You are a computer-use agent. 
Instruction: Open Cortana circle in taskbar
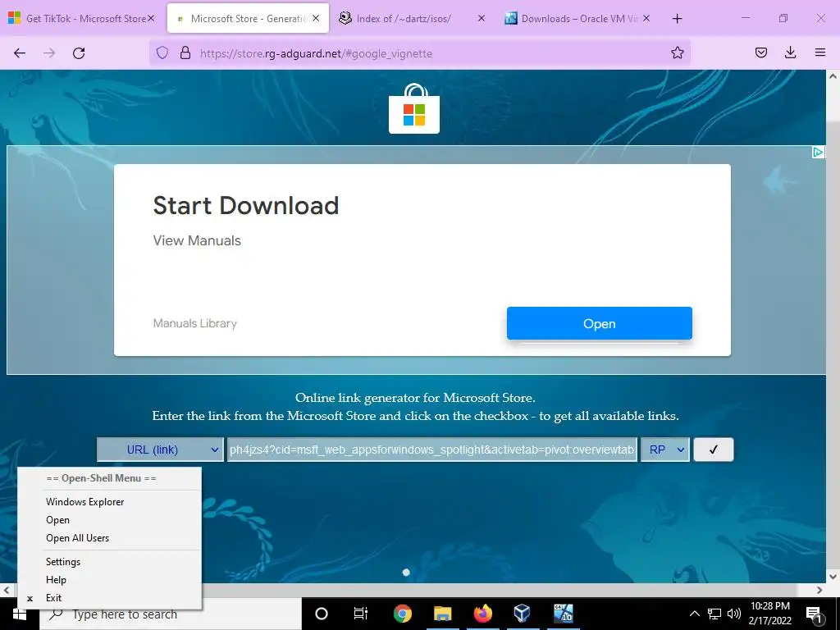tap(322, 614)
